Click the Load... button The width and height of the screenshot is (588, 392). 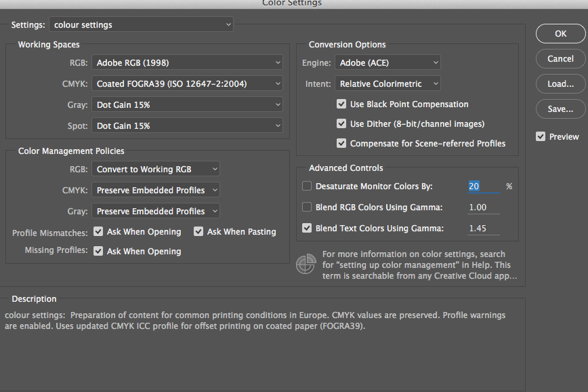(x=560, y=84)
